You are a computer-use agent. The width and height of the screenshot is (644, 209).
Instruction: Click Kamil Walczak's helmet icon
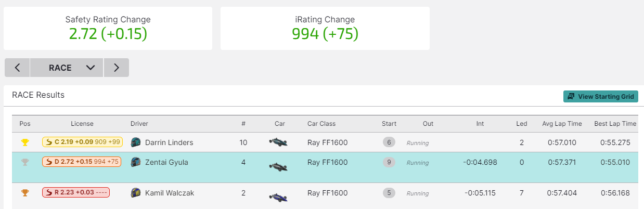[136, 193]
